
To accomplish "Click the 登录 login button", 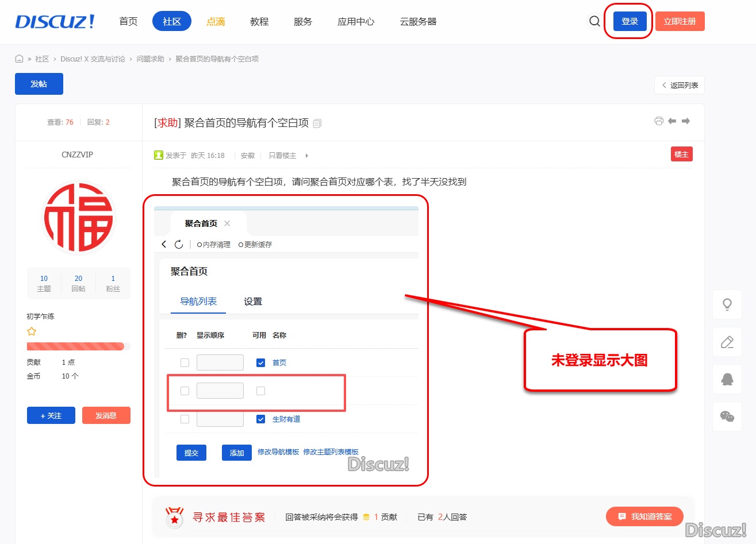I will 630,21.
